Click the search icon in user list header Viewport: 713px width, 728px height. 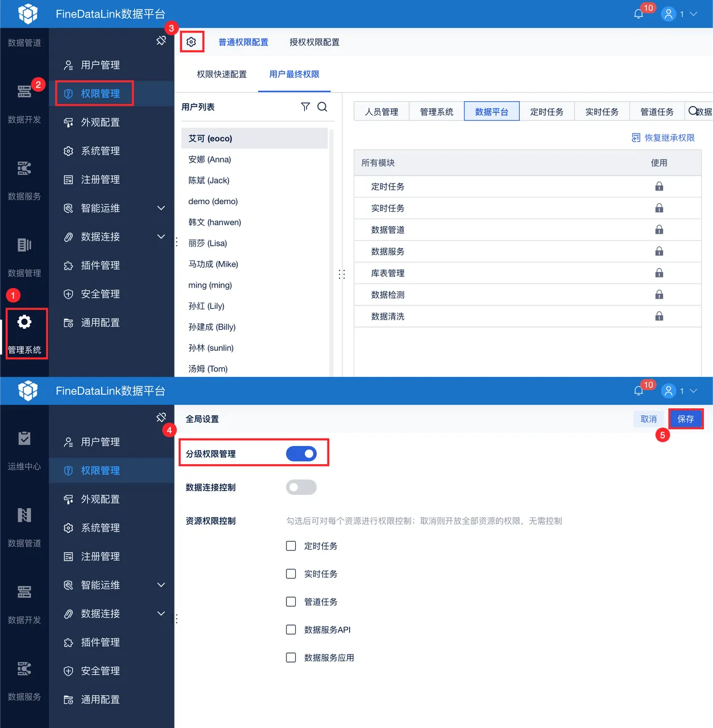(x=322, y=107)
